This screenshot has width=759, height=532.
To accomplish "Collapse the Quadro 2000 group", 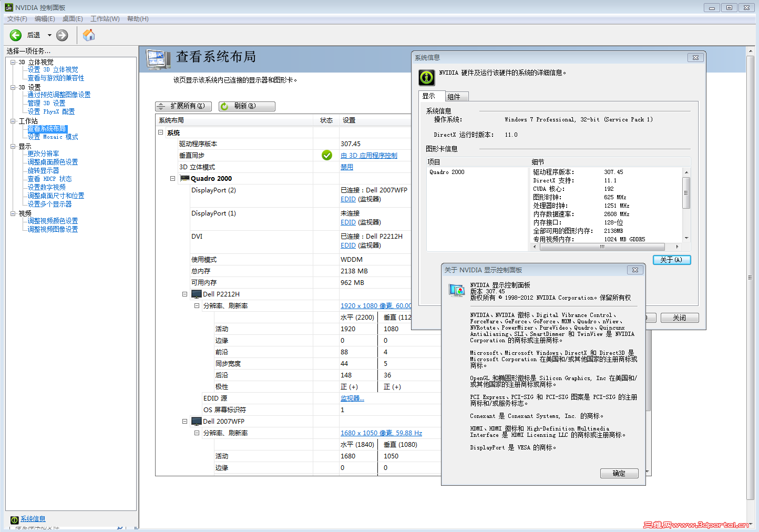I will tap(172, 179).
